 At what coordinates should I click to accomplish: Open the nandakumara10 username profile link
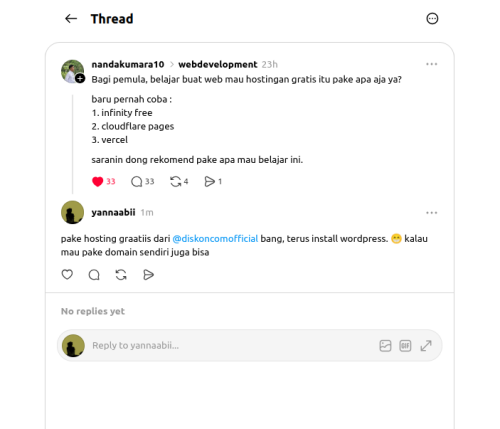click(128, 64)
